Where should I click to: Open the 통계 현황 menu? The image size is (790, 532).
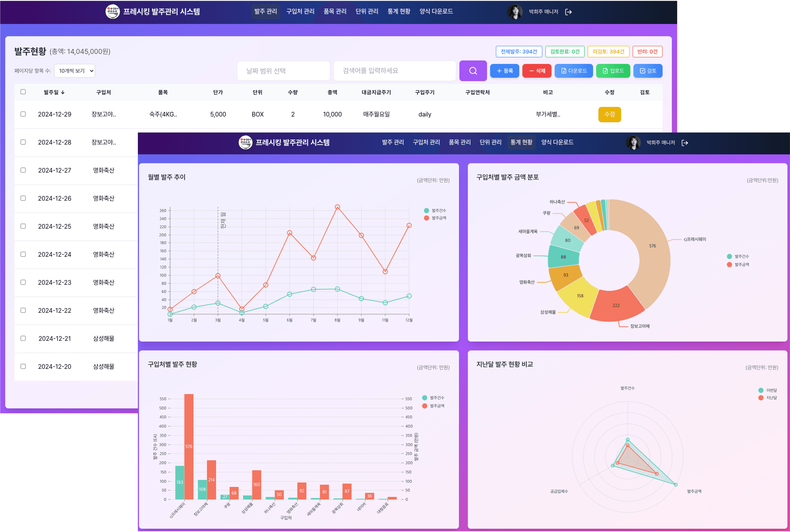pyautogui.click(x=521, y=142)
